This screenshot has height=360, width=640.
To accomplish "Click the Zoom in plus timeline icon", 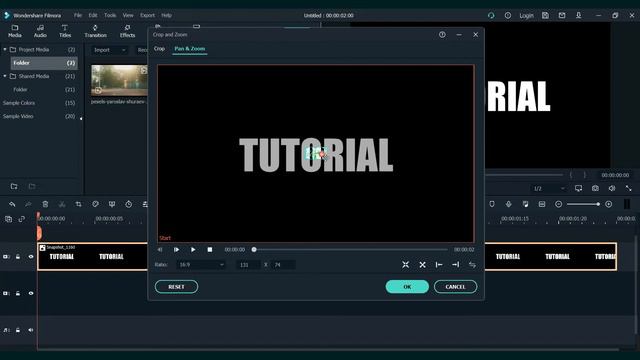I will (609, 204).
